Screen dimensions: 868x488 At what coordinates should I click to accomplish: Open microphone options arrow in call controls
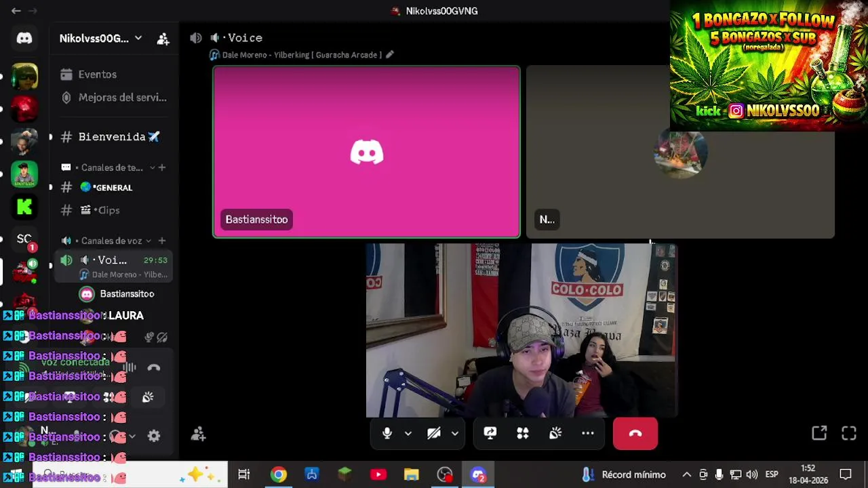point(408,433)
